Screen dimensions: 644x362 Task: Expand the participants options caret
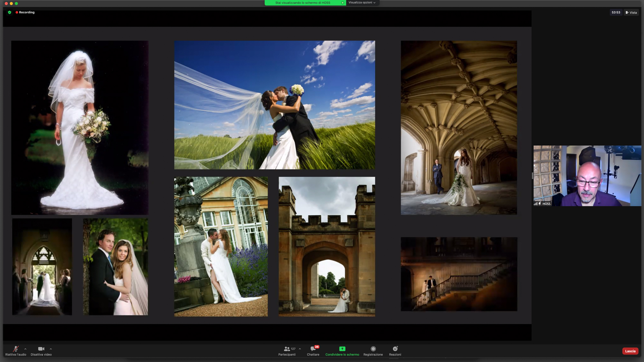coord(300,349)
